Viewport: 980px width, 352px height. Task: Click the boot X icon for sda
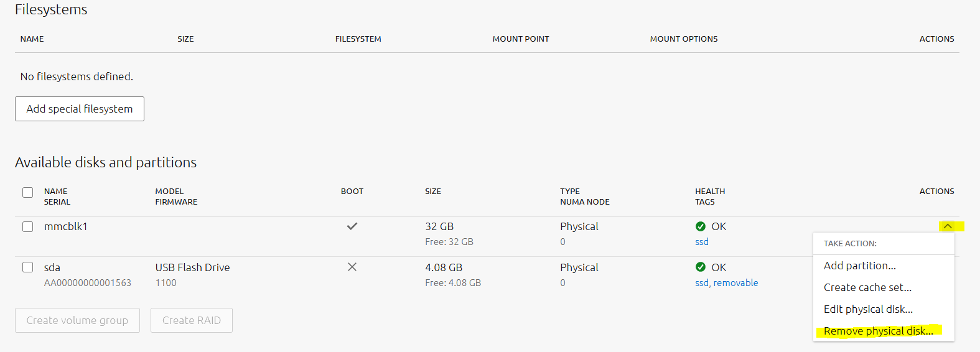[352, 267]
